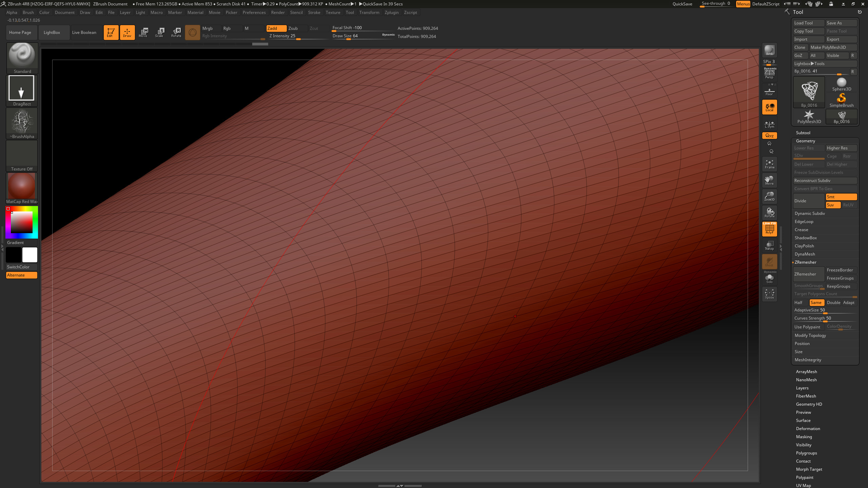The height and width of the screenshot is (488, 868).
Task: Select the Edit mode icon
Action: coord(111,32)
